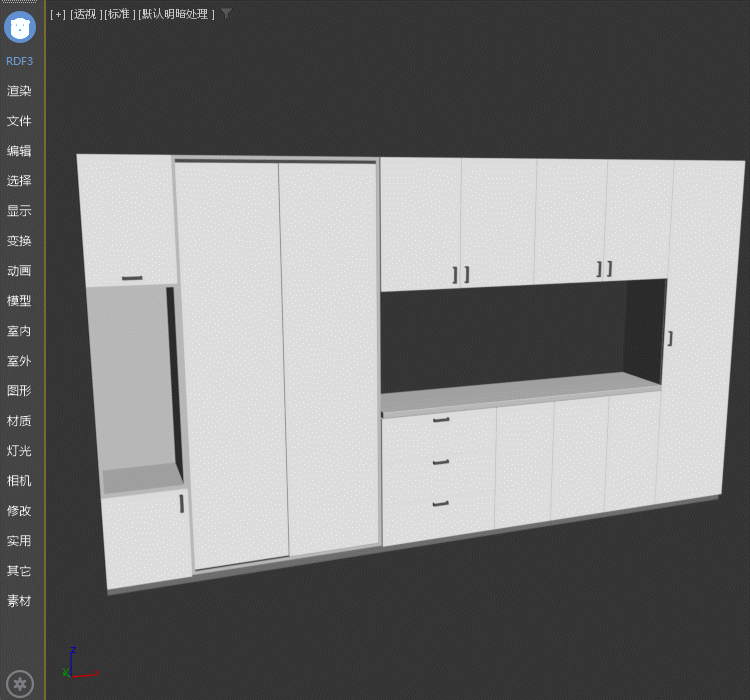Open the 材质 (Material) sidebar category

(x=20, y=421)
